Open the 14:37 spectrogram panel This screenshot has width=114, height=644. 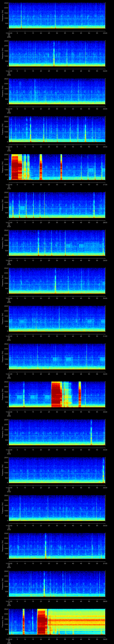(x=57, y=584)
